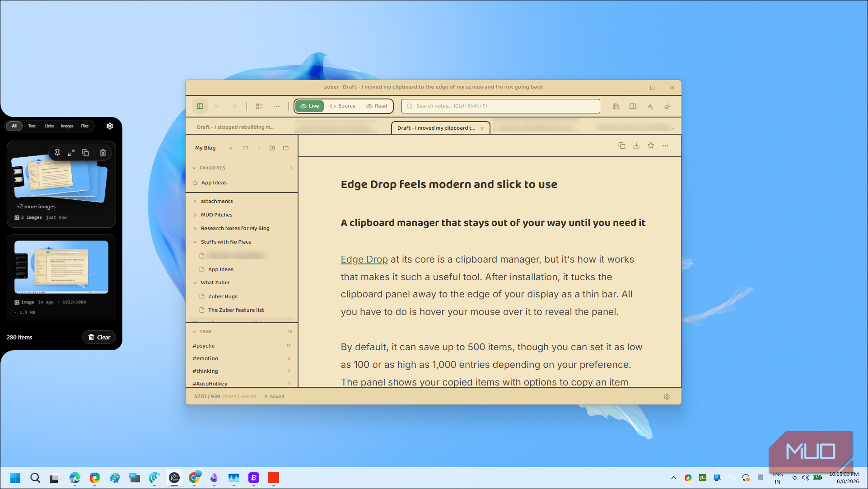Create a new folder icon
The height and width of the screenshot is (489, 868).
(x=272, y=148)
